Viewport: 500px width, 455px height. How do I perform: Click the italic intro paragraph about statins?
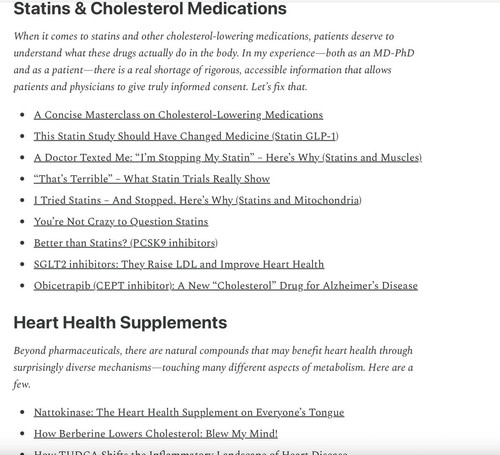(214, 61)
